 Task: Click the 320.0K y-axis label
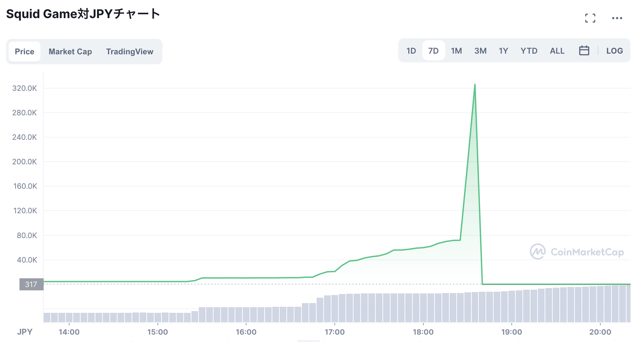pos(25,88)
